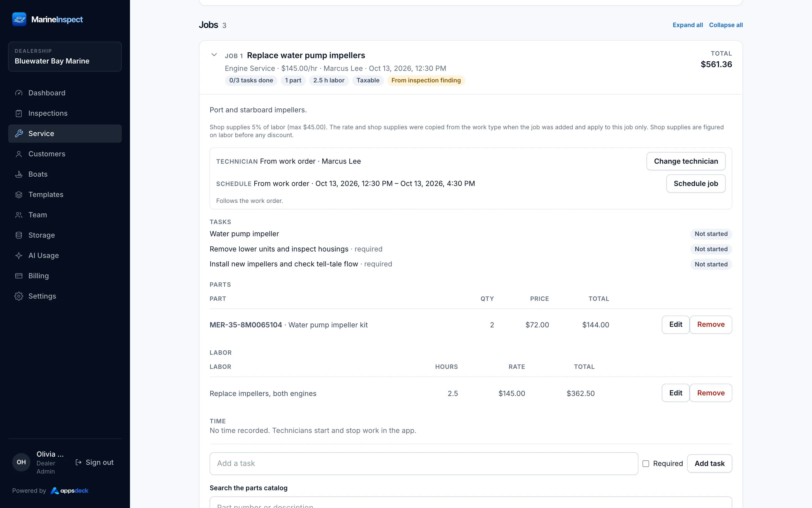The height and width of the screenshot is (508, 812).
Task: Click the Team people icon
Action: click(x=19, y=215)
